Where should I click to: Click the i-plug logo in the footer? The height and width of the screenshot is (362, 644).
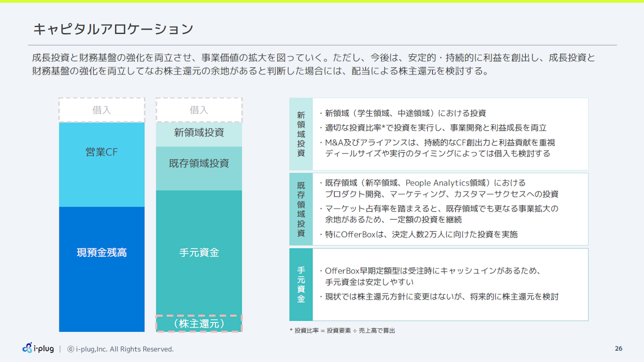point(38,348)
